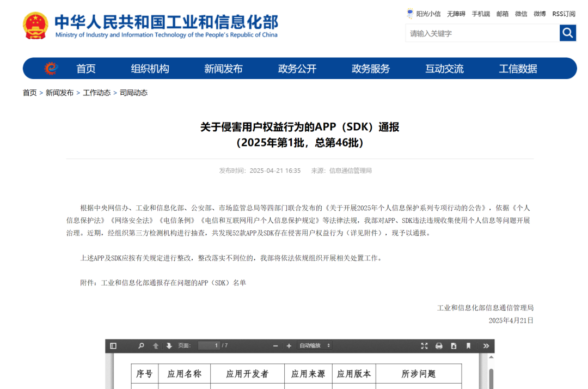Click the 手机端 mobile link
The image size is (588, 389).
coord(481,14)
